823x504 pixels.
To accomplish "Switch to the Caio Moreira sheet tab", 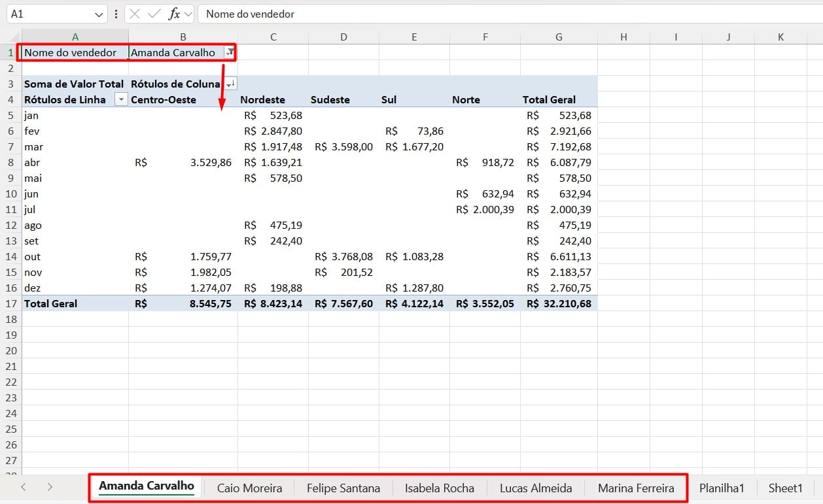I will (x=249, y=488).
